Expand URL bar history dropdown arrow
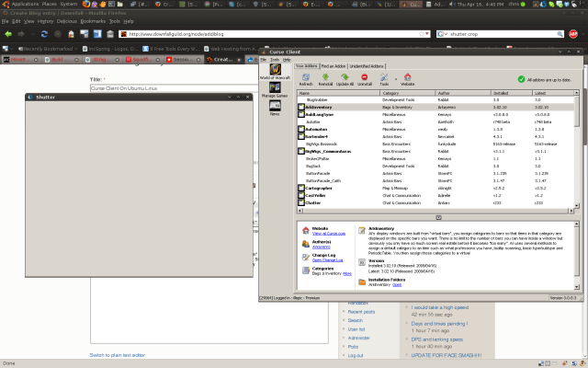 (426, 34)
